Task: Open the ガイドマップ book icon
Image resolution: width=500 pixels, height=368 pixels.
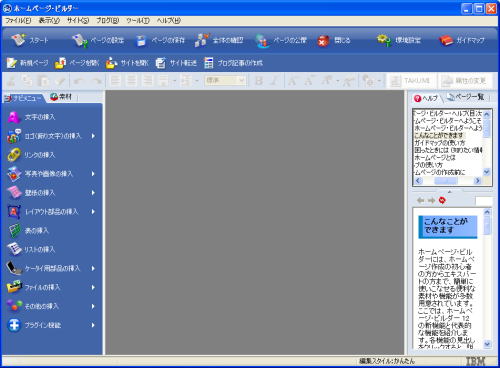Action: (446, 40)
